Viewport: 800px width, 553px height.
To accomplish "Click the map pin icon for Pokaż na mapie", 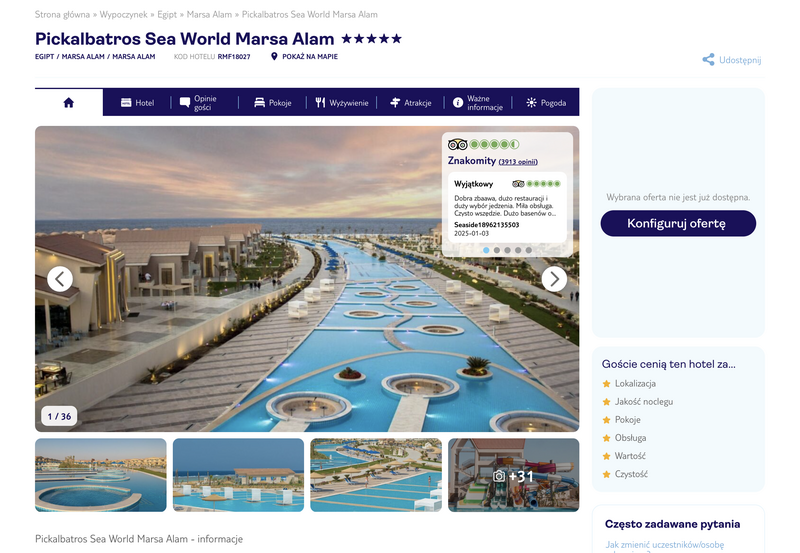I will (x=274, y=57).
